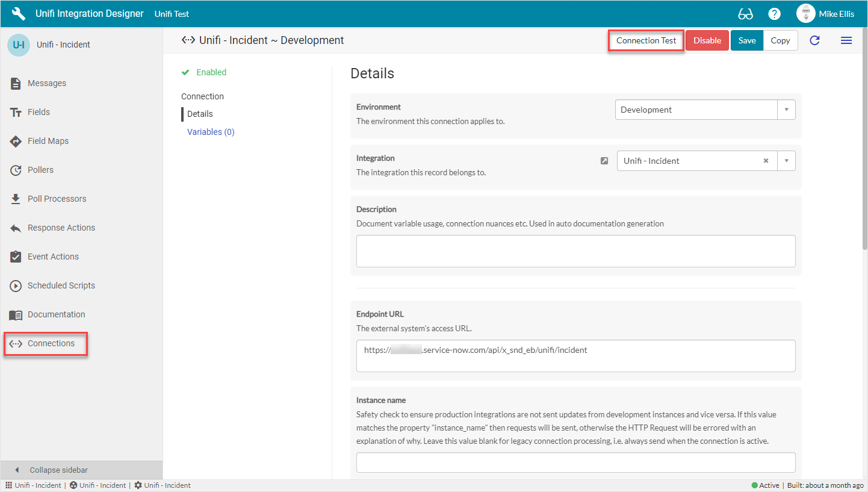
Task: Run the Connection Test
Action: [645, 40]
